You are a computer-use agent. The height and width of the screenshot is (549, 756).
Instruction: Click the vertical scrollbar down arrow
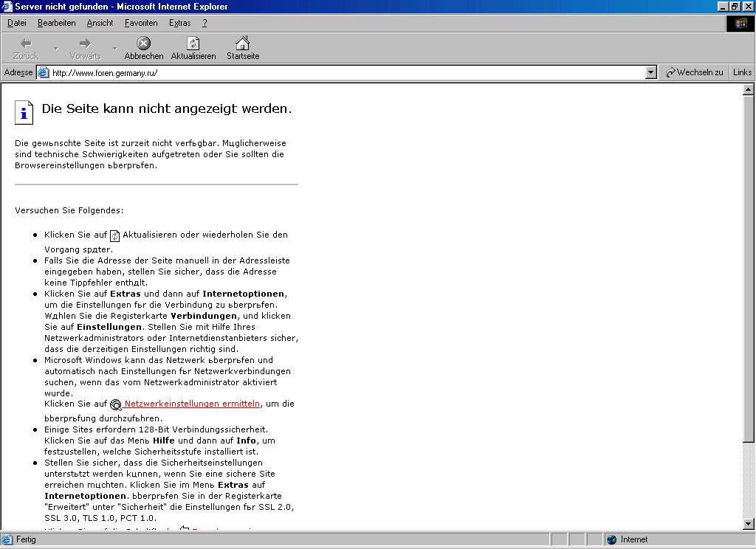[x=749, y=524]
